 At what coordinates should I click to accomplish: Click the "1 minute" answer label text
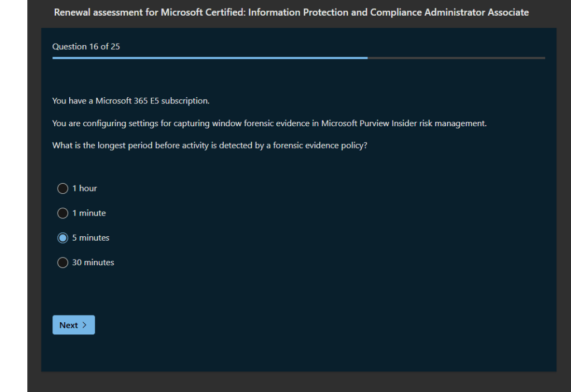tap(89, 213)
